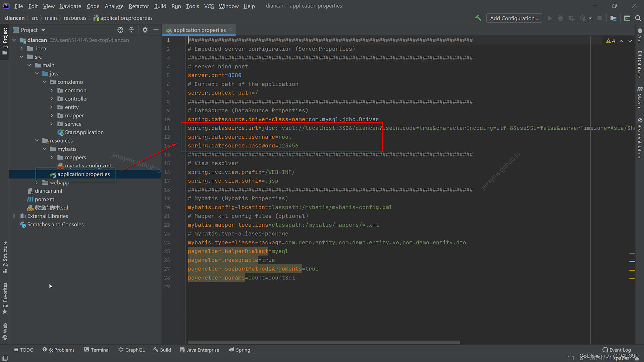Click the Search Everywhere magnifier icon
Screen dimensions: 644x362
click(x=638, y=18)
